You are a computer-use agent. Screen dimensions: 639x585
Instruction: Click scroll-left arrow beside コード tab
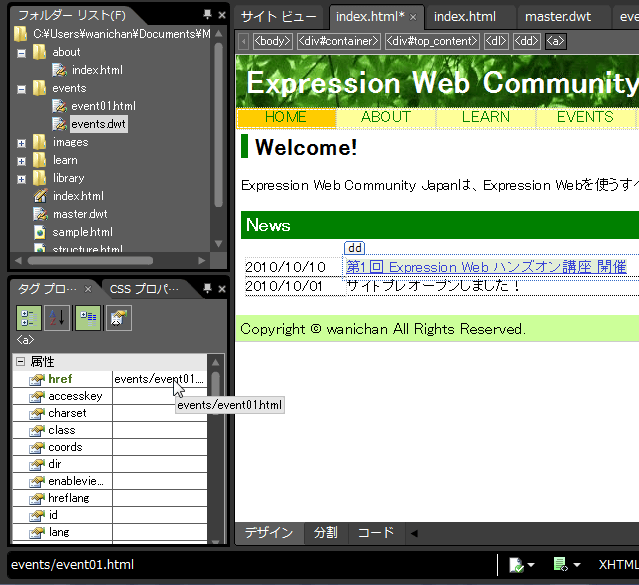[x=414, y=533]
